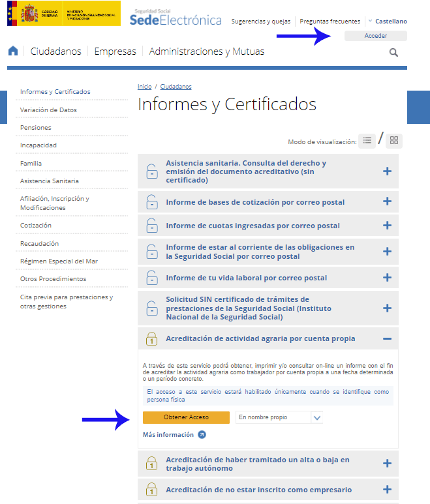Open Administraciones y Mutuas menu
This screenshot has height=504, width=430.
(x=207, y=52)
